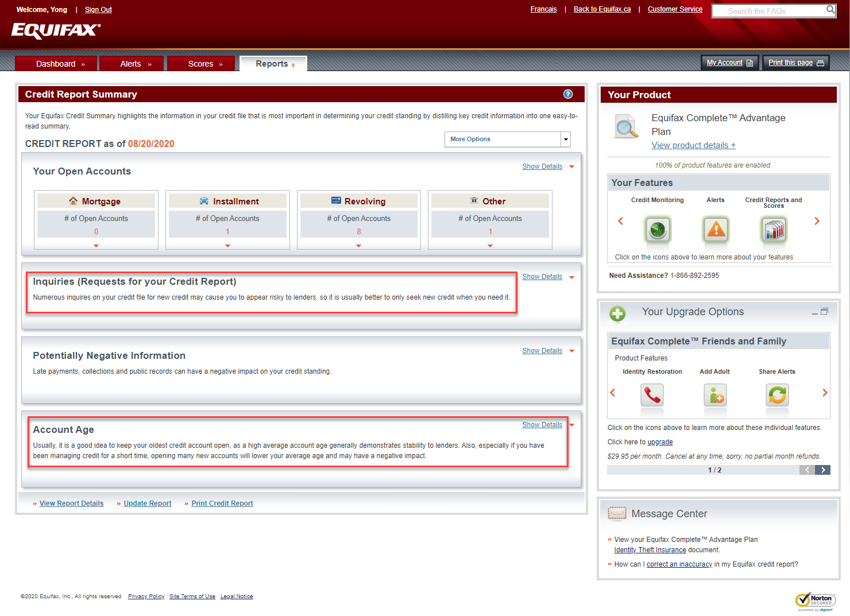The height and width of the screenshot is (616, 850).
Task: Go to next upgrade options page
Action: click(823, 470)
